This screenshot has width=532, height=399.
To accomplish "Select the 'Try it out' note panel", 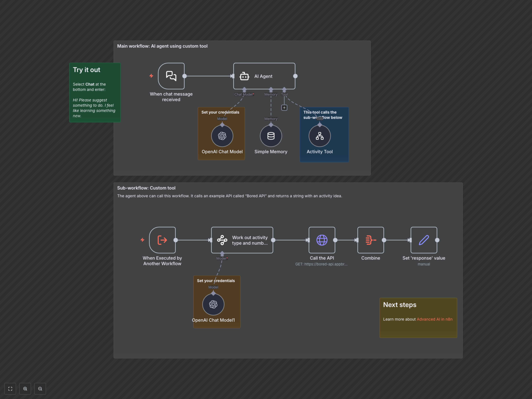I will click(95, 92).
